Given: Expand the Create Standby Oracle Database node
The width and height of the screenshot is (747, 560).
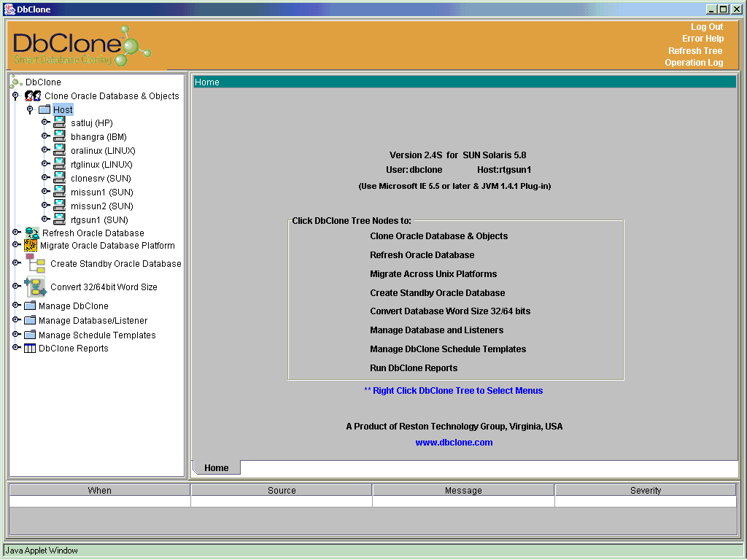Looking at the screenshot, I should (16, 262).
